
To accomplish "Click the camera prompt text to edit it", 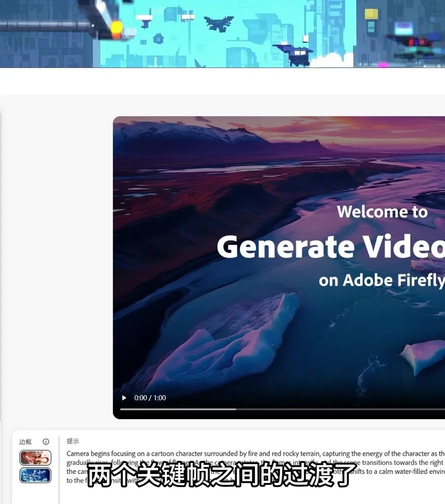I will click(x=206, y=453).
